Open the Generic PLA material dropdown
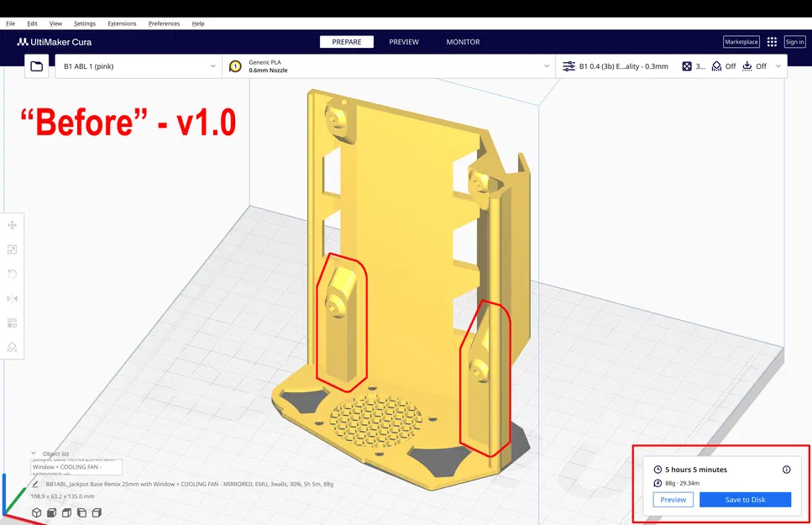The image size is (812, 525). pyautogui.click(x=386, y=66)
